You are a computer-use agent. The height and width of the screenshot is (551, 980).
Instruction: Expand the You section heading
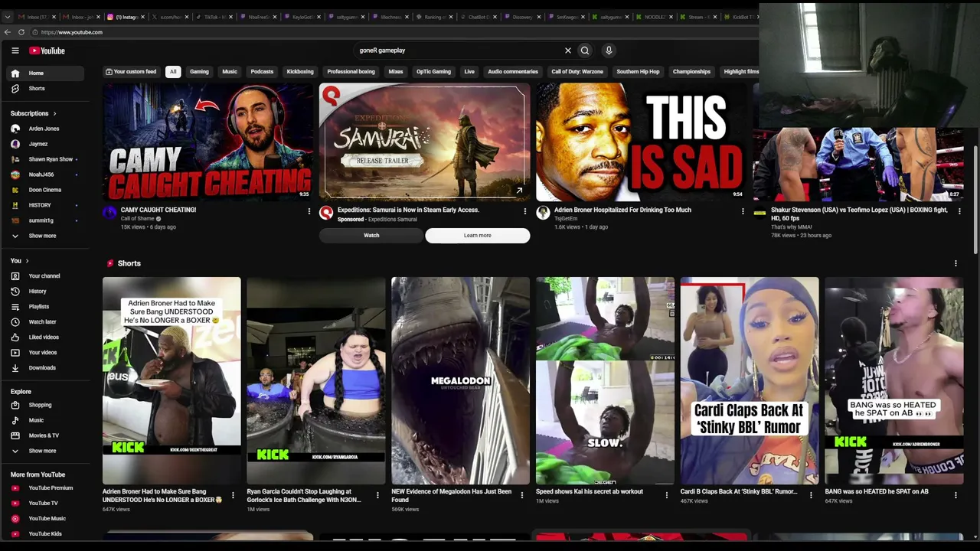(19, 261)
